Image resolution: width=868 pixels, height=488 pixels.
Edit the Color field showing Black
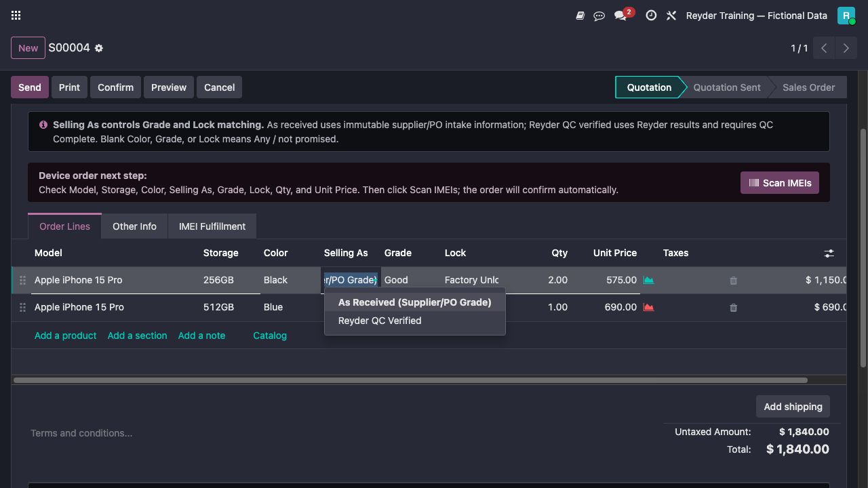290,280
